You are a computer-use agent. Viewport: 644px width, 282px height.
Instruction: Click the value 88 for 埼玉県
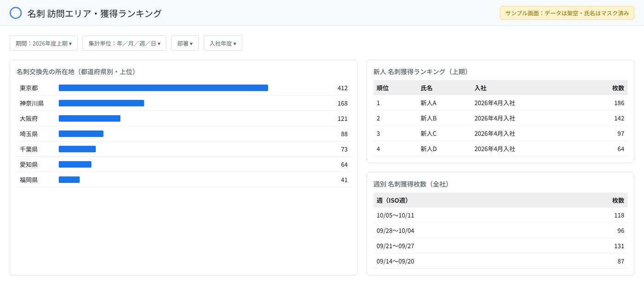tap(344, 134)
